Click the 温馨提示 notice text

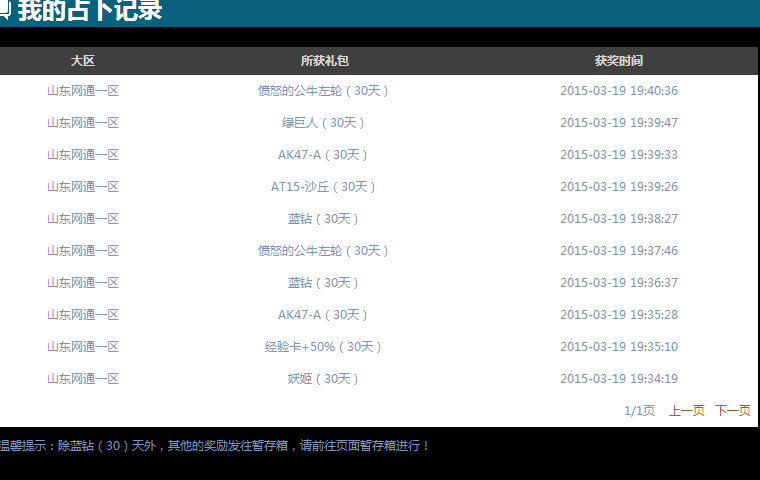215,446
